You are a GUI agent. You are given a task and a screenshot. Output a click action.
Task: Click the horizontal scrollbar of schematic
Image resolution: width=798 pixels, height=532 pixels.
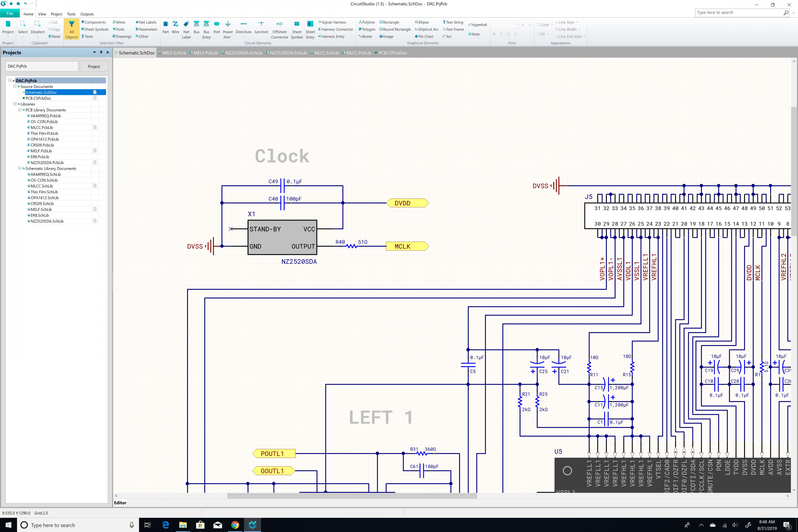point(352,496)
